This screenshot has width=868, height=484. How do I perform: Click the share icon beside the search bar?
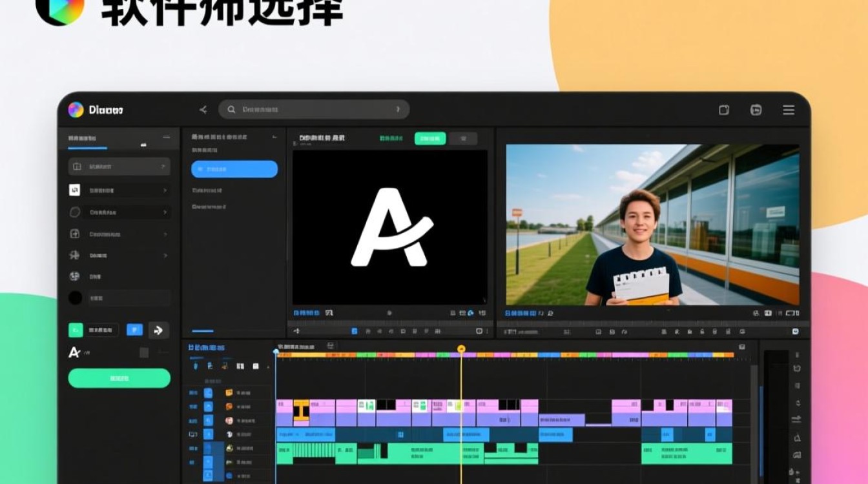(x=203, y=110)
